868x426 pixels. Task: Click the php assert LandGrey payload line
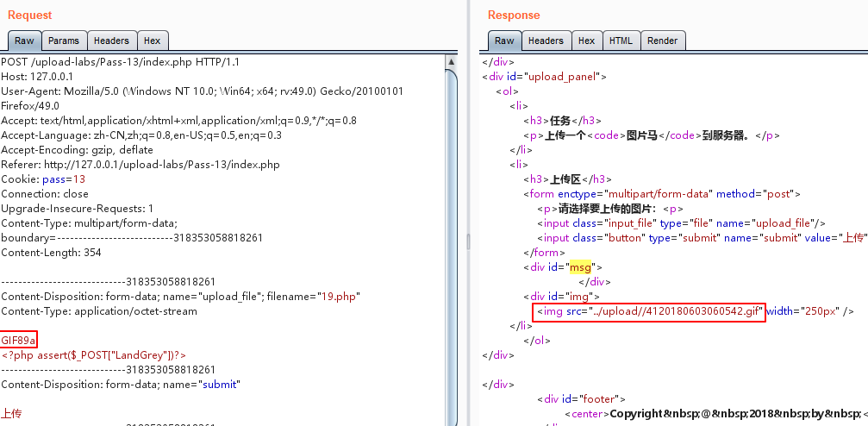point(94,355)
